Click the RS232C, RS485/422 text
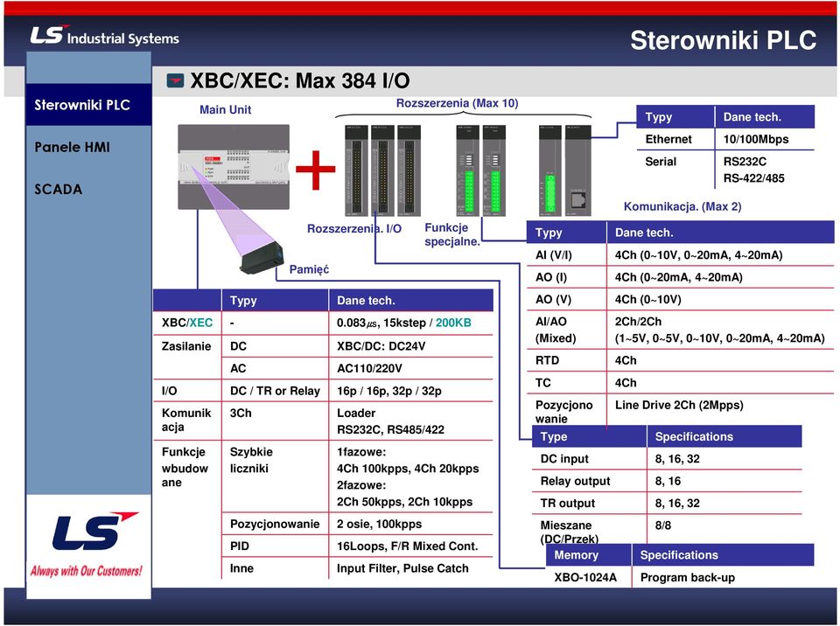The width and height of the screenshot is (840, 626). [390, 429]
